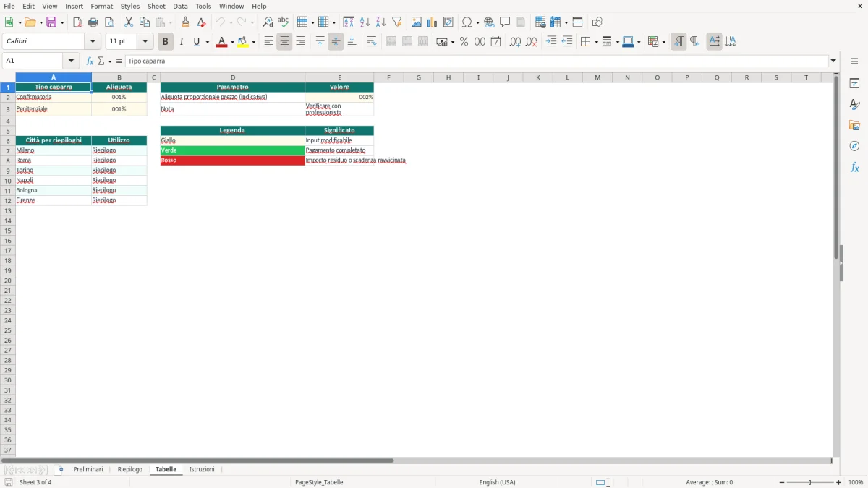Click the Print icon

pyautogui.click(x=93, y=22)
